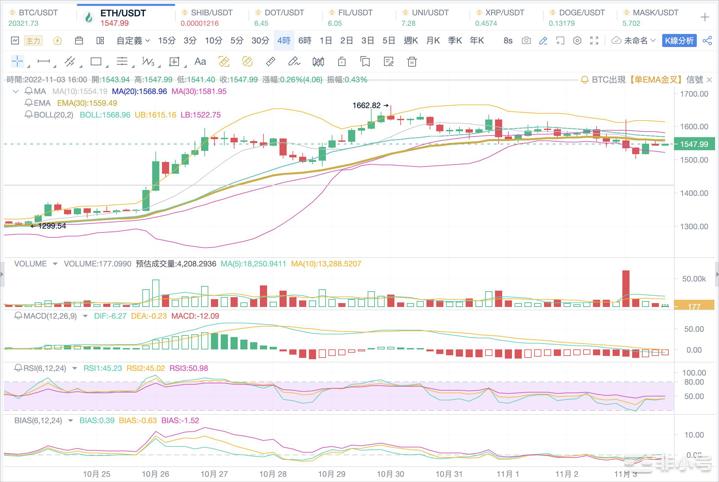
Task: Toggle the 主力 main force indicator
Action: point(33,41)
